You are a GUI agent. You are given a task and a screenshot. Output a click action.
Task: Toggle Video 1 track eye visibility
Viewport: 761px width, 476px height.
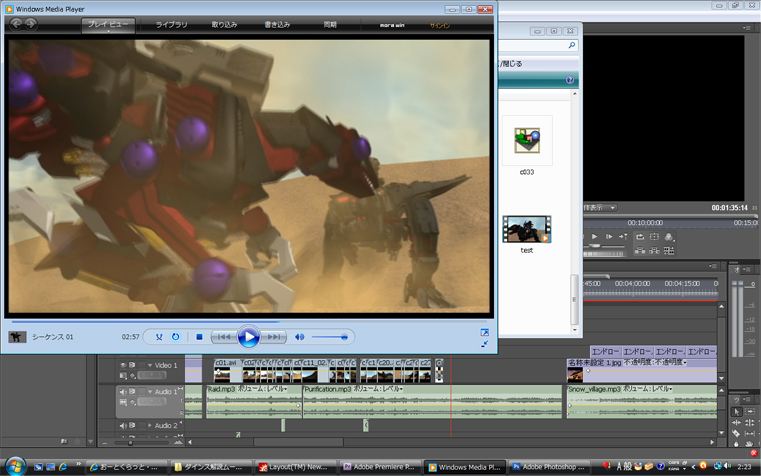[x=123, y=365]
